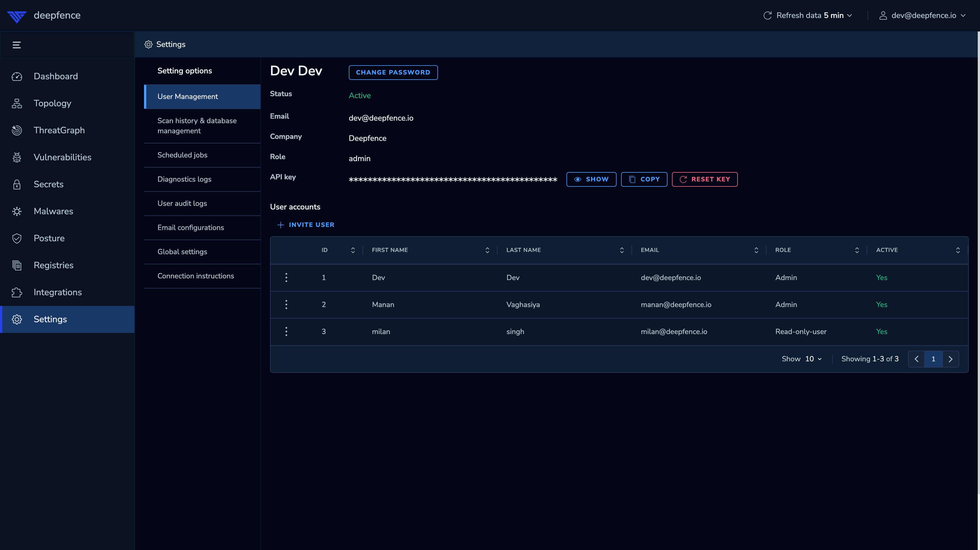
Task: Click email manan@deepfence.io in table
Action: tap(676, 305)
